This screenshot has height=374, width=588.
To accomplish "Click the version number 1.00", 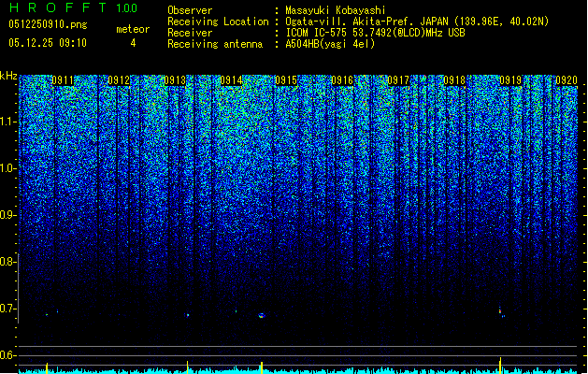I will (126, 7).
